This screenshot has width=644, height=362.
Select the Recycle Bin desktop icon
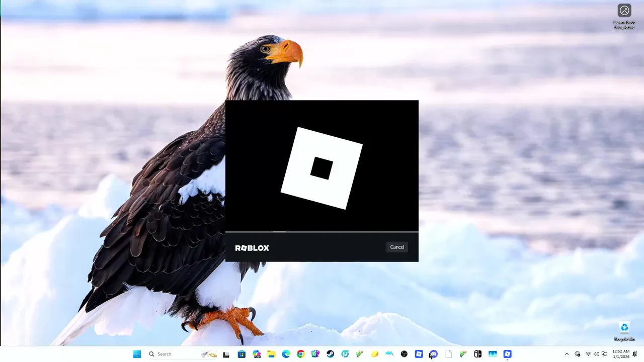point(624,332)
